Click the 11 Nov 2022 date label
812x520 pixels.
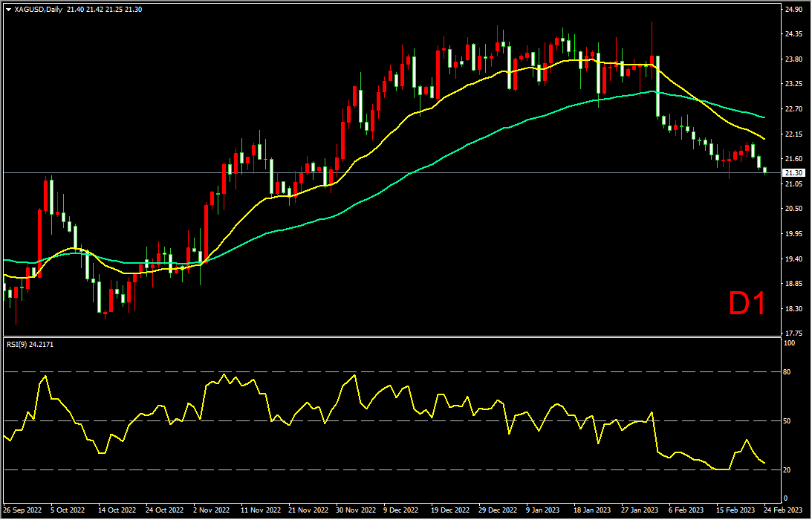tap(261, 510)
